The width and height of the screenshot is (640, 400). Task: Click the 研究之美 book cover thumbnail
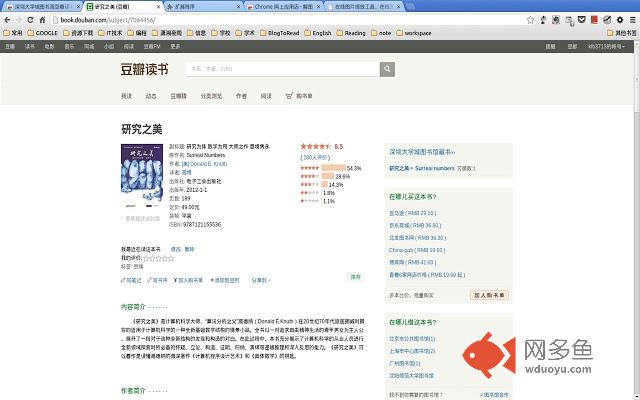[142, 176]
